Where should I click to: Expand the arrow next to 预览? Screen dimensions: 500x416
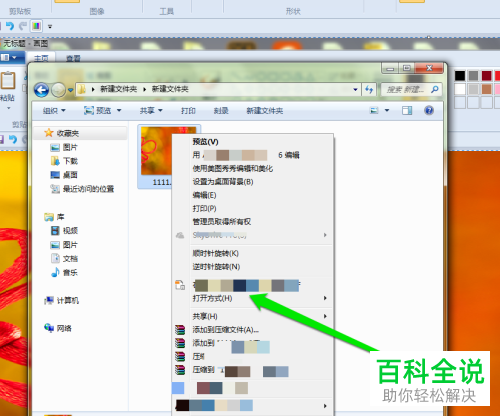pos(119,110)
